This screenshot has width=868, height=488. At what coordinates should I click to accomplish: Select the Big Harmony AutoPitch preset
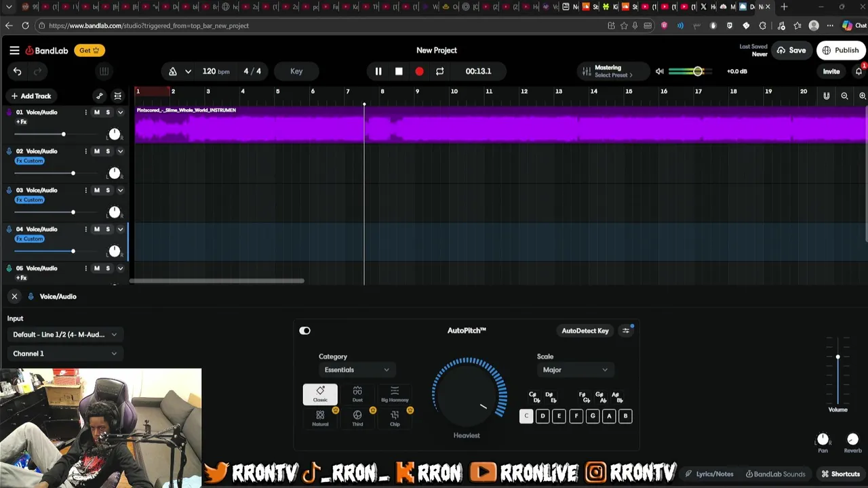[395, 394]
